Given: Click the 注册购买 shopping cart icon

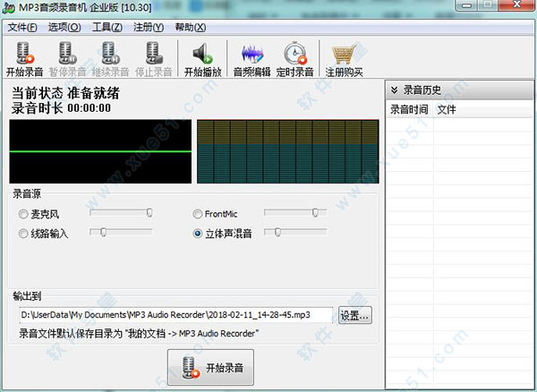Looking at the screenshot, I should click(x=344, y=54).
